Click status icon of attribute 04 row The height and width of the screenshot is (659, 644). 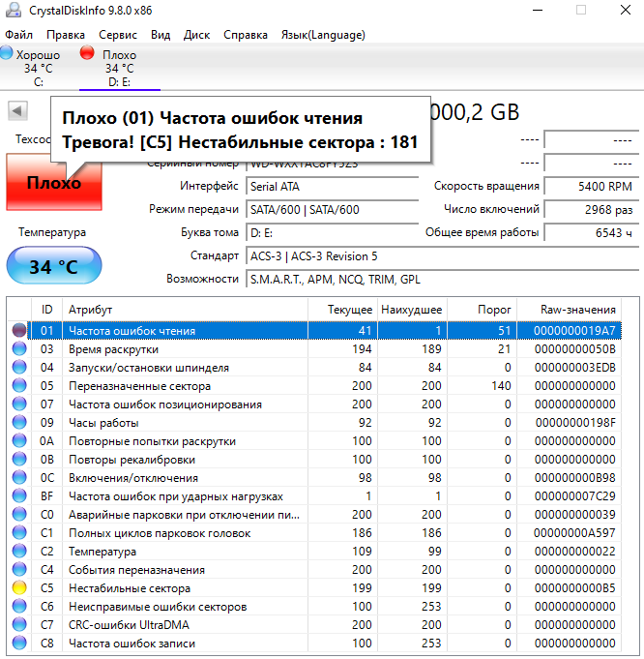pyautogui.click(x=19, y=368)
